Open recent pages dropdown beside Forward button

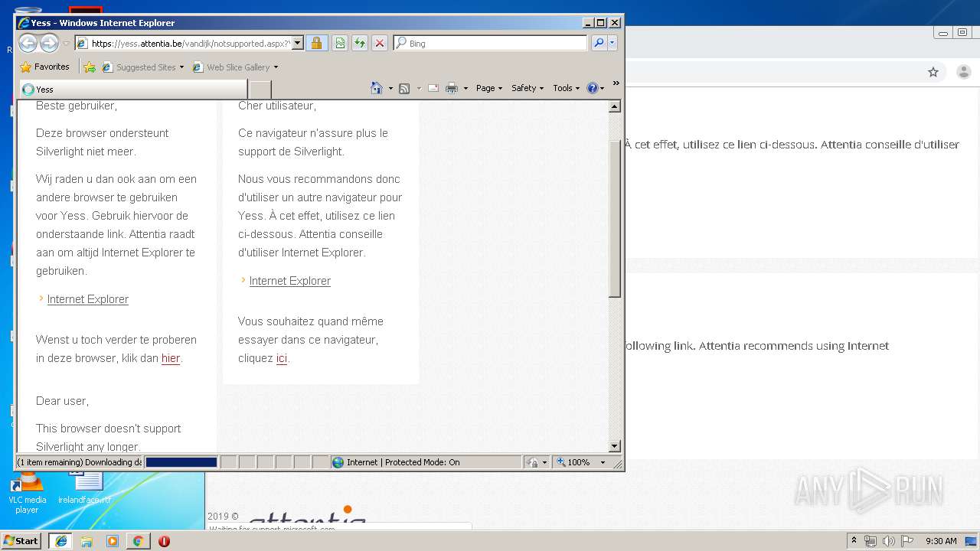[x=67, y=44]
